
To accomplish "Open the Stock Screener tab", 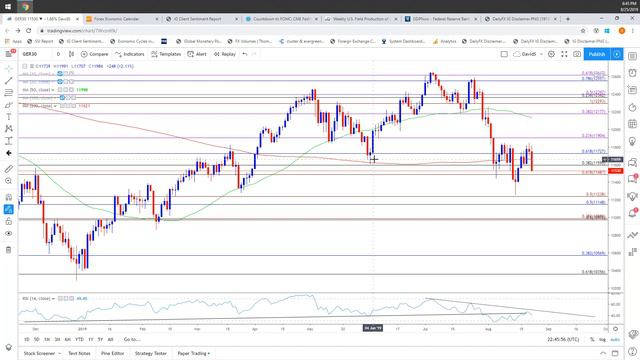I will [39, 353].
